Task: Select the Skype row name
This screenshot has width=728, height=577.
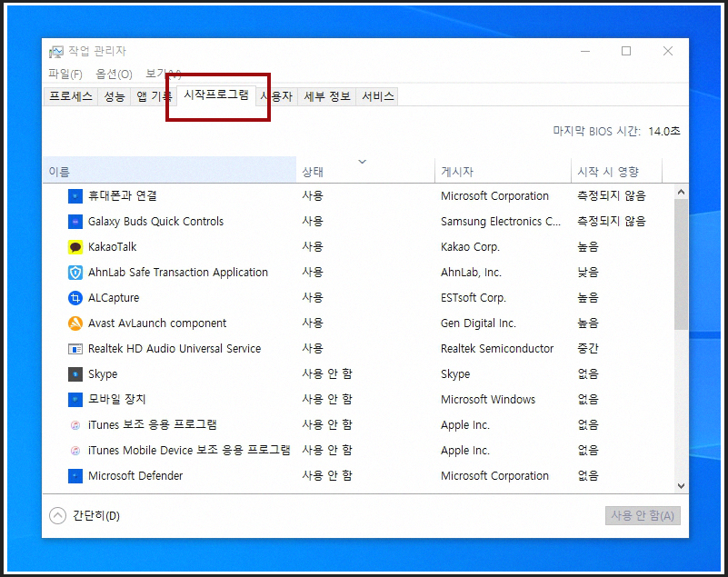Action: pos(103,374)
